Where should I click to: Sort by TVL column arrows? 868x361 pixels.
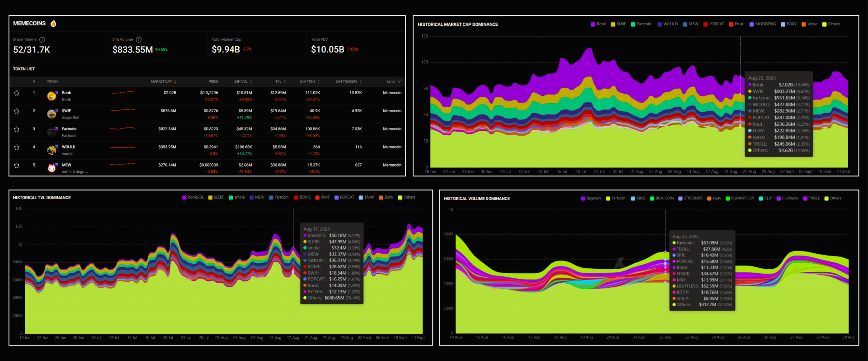click(284, 82)
